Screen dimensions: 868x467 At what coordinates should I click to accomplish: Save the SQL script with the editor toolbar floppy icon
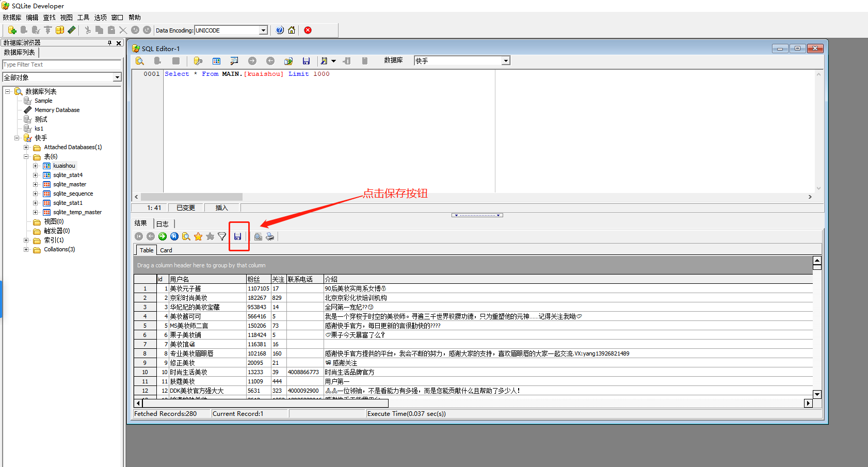[x=306, y=61]
